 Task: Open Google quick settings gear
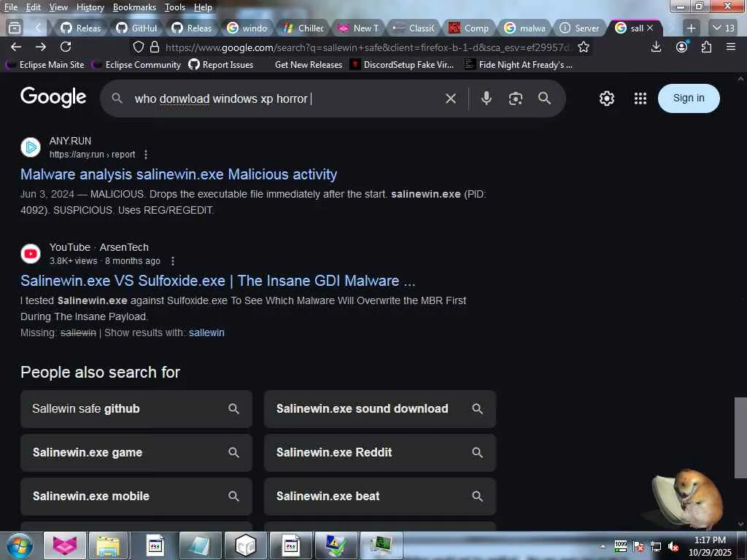(606, 98)
